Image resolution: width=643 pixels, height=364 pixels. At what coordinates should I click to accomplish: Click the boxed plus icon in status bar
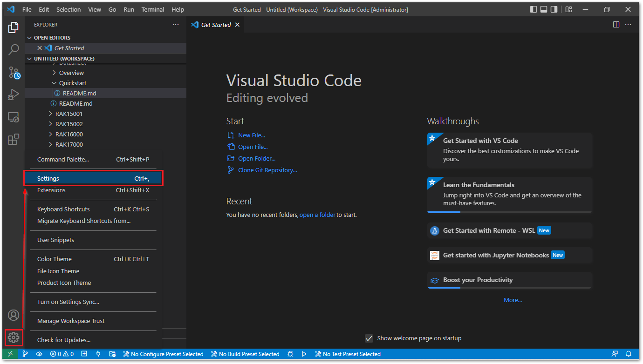pos(84,354)
